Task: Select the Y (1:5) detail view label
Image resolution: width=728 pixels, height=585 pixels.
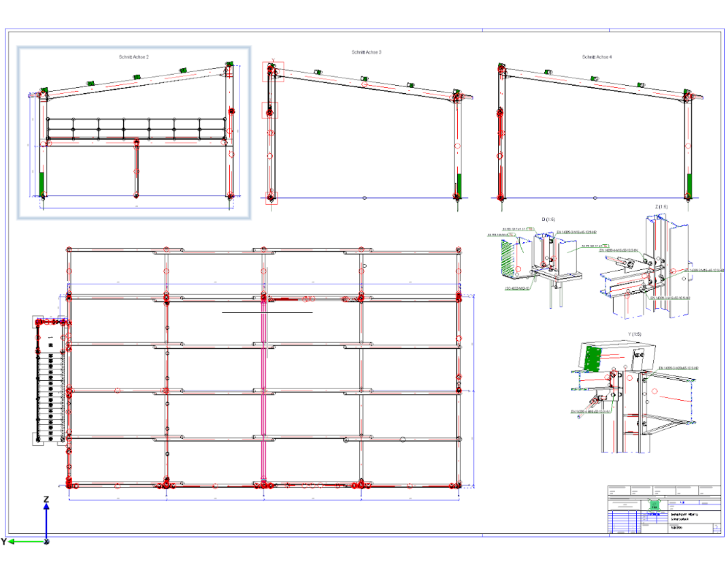Action: (x=635, y=334)
